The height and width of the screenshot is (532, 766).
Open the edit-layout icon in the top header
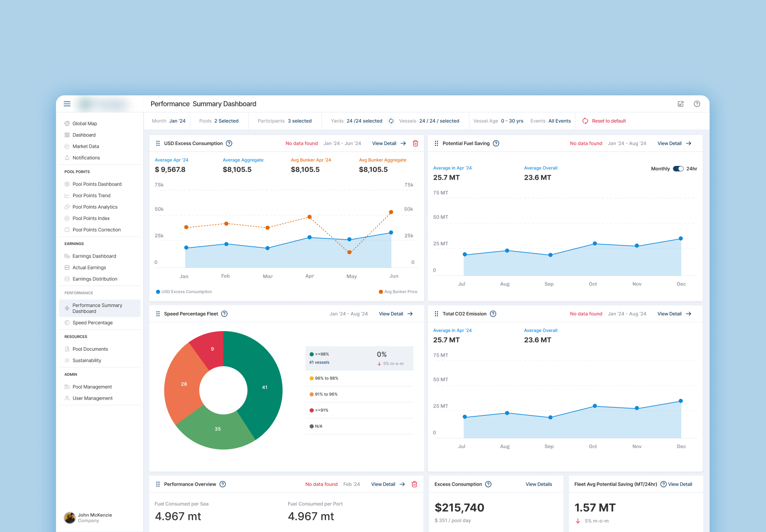pos(681,104)
